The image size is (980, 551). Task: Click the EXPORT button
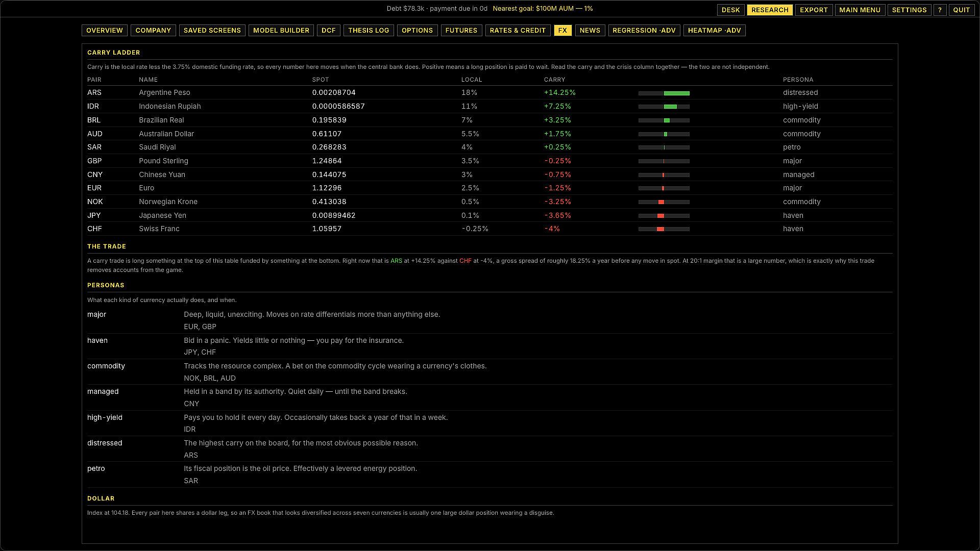[x=814, y=10]
